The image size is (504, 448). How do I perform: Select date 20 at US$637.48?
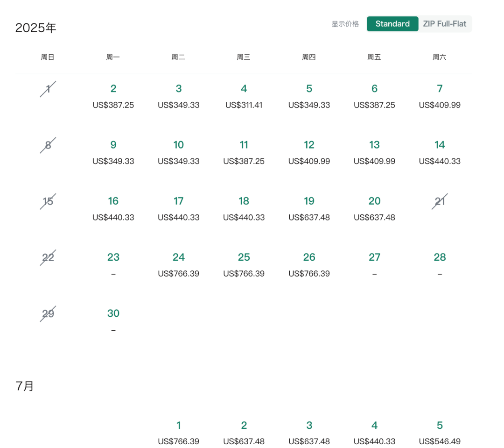coord(374,208)
